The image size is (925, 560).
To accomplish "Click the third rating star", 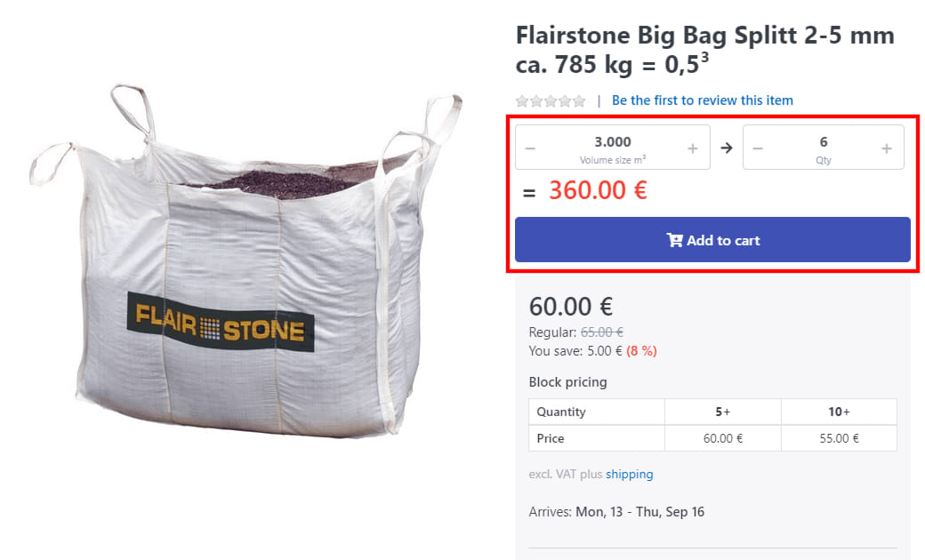I will pos(551,101).
